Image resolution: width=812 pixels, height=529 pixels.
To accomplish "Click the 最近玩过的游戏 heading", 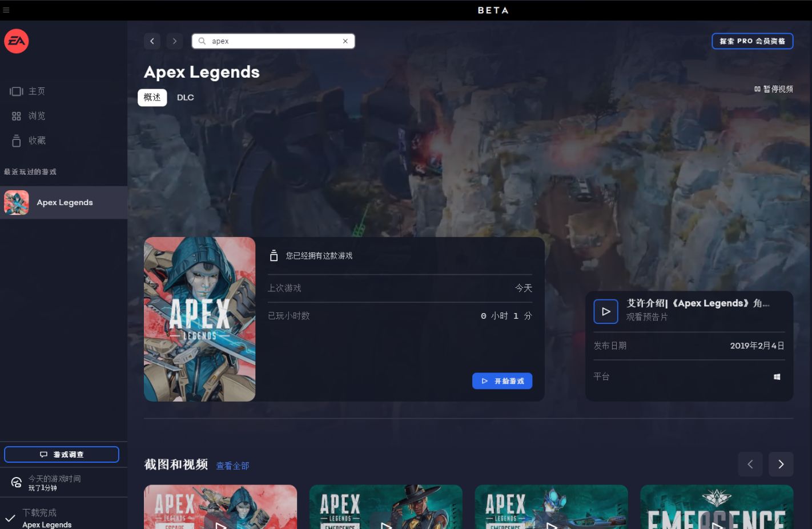I will pyautogui.click(x=30, y=172).
